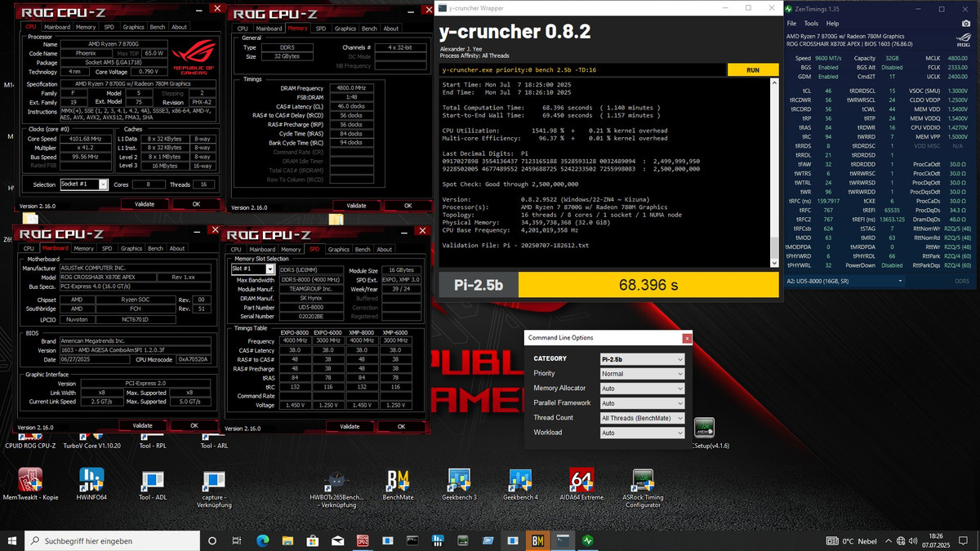The height and width of the screenshot is (551, 980).
Task: Click Validate in the CPU-Z Mainboard window
Action: (x=143, y=425)
